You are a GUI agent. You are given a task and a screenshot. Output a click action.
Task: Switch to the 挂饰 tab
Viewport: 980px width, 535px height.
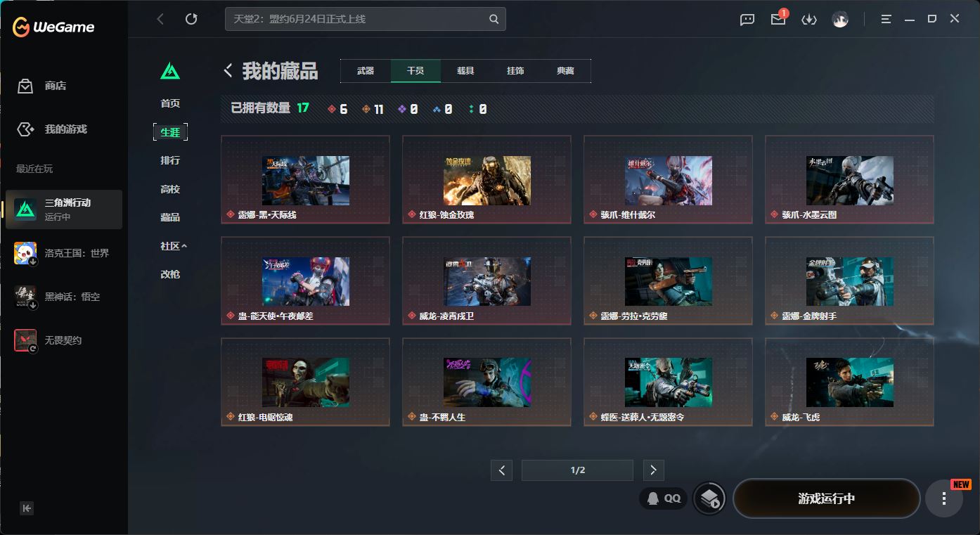[x=515, y=71]
